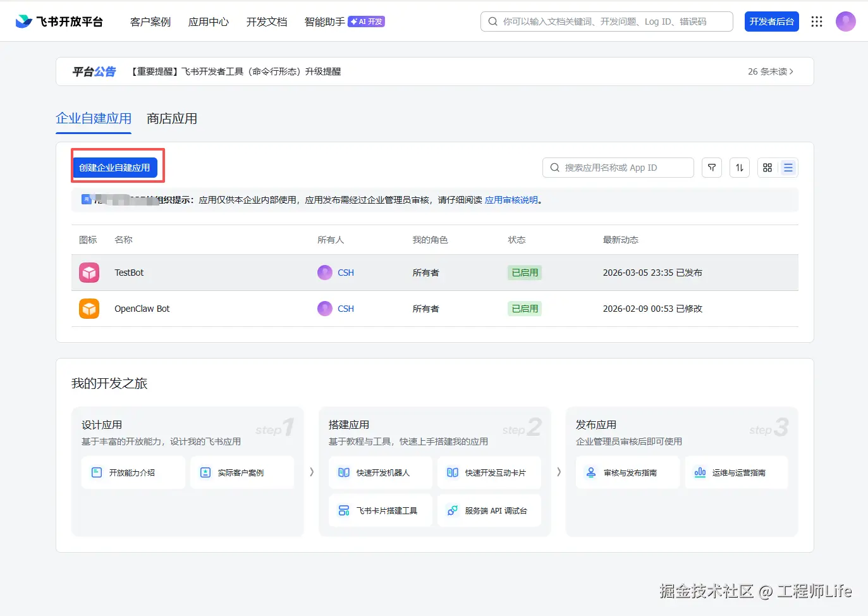Open the 快速开发互动卡片 card
868x616 pixels.
point(489,472)
